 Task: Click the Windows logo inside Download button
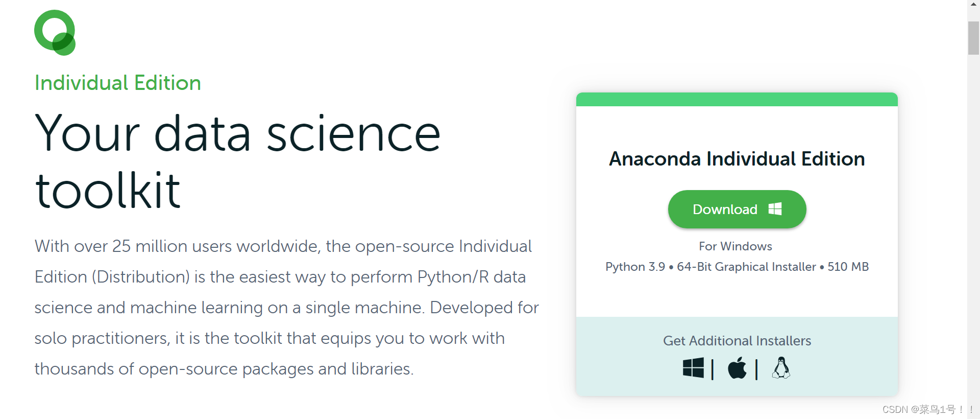pos(775,209)
